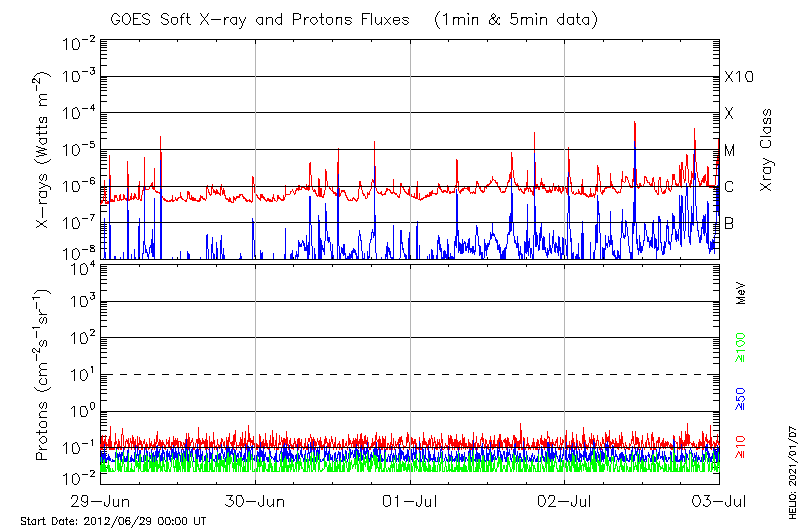
Task: Click the 30-Jun date tick label
Action: (x=255, y=500)
